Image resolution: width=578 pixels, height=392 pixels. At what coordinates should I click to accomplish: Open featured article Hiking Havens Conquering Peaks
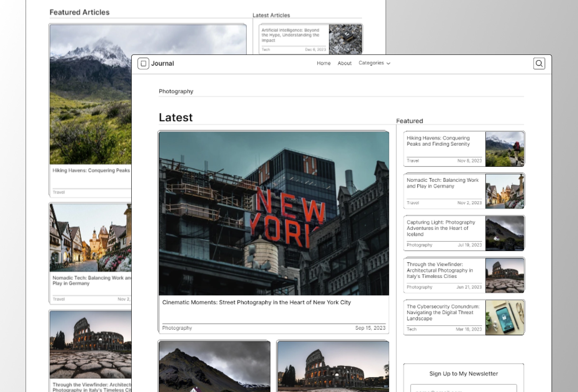pos(443,141)
